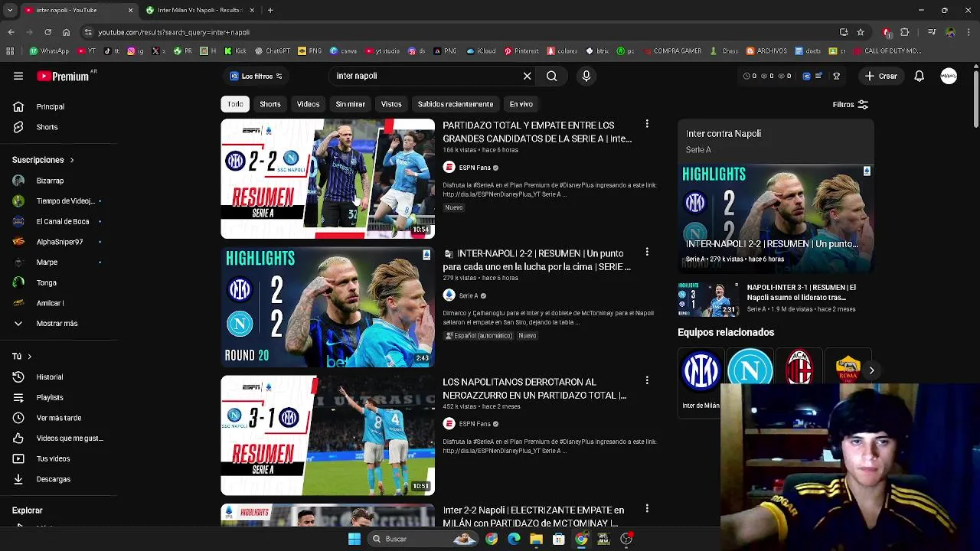Open Microsoft Edge from taskbar
Viewport: 980px width, 551px height.
514,539
